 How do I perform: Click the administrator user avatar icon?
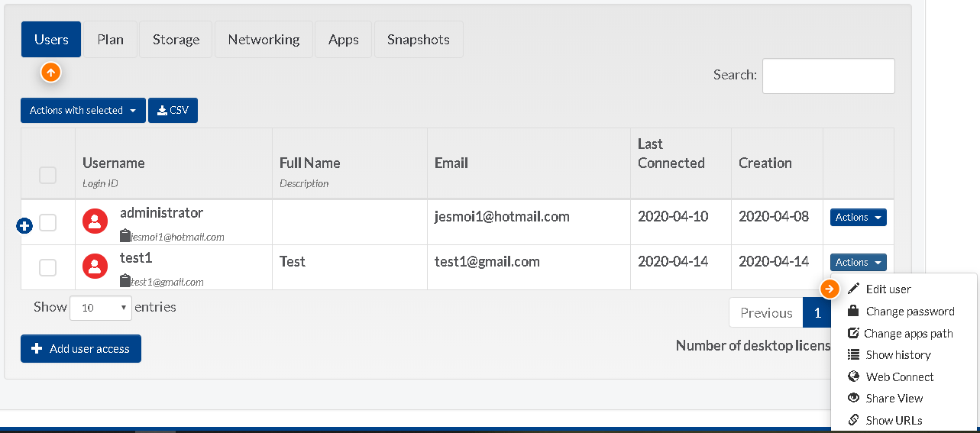94,222
